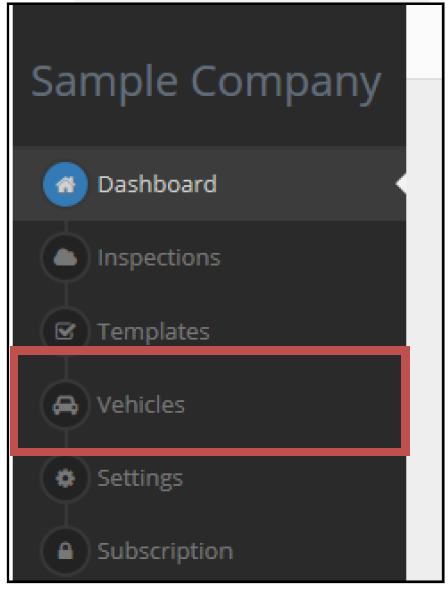Click the red highlight box's empty interior
This screenshot has height=590, width=448.
coord(293,403)
